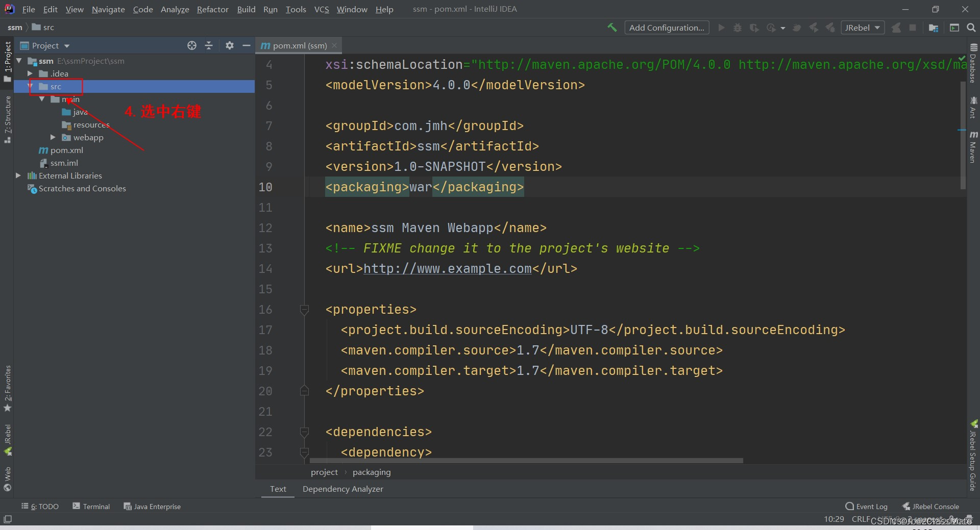Click ssm in the navigation bar
This screenshot has width=980, height=530.
coord(15,28)
